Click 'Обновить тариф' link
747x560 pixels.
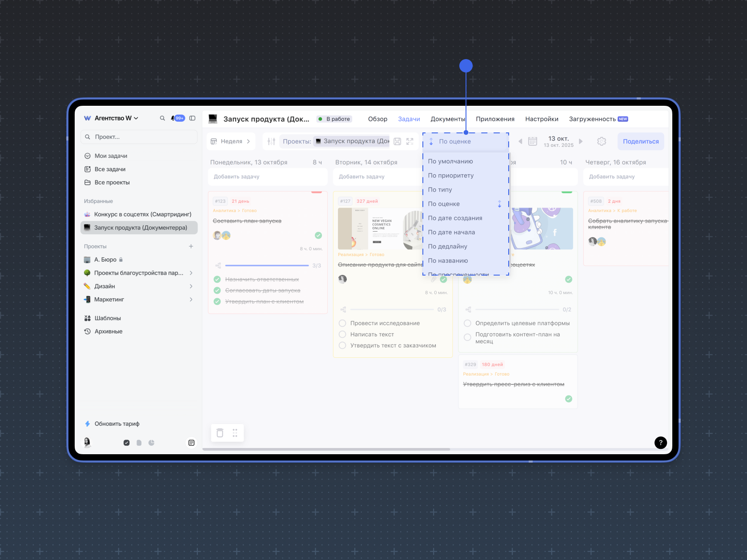tap(117, 424)
